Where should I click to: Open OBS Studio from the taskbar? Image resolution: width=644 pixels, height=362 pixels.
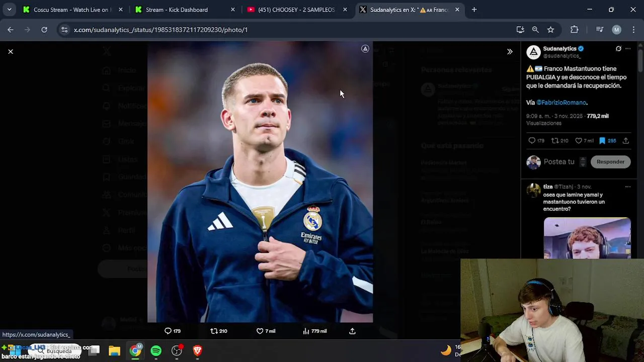(x=177, y=350)
